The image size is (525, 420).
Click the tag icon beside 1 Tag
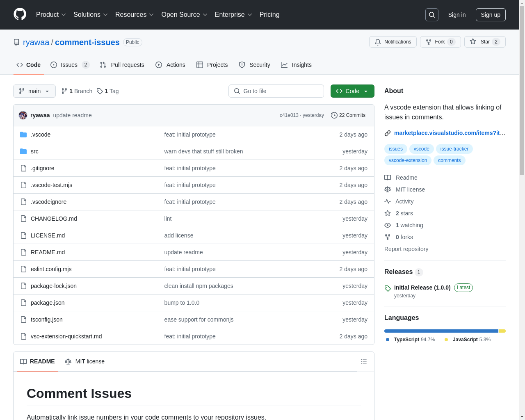coord(100,91)
